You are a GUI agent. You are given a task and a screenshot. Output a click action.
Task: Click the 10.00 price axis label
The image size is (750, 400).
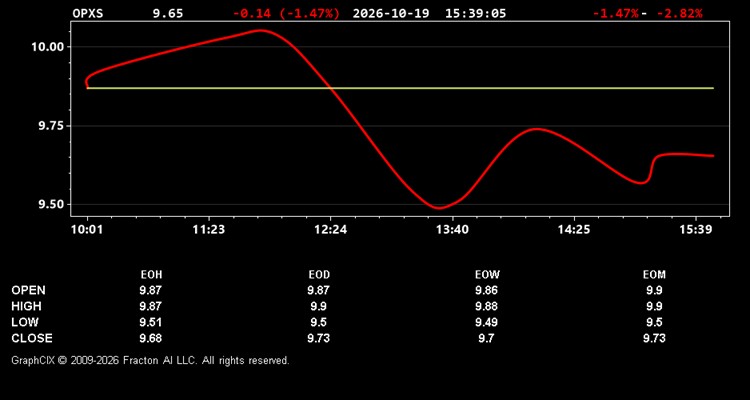tap(47, 47)
